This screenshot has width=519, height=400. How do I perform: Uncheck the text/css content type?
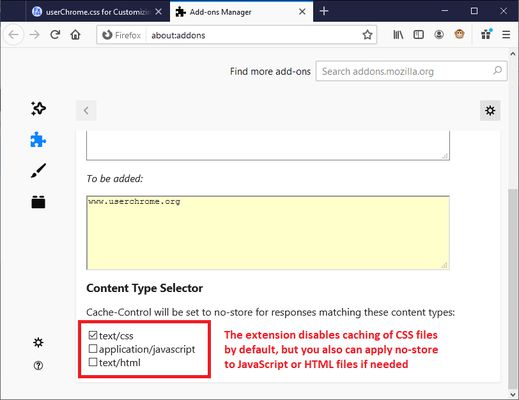click(x=93, y=335)
